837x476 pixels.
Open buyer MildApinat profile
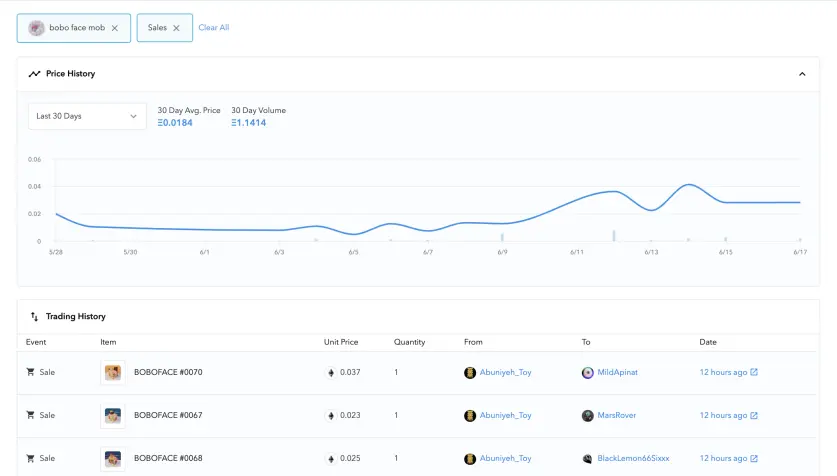pyautogui.click(x=617, y=372)
